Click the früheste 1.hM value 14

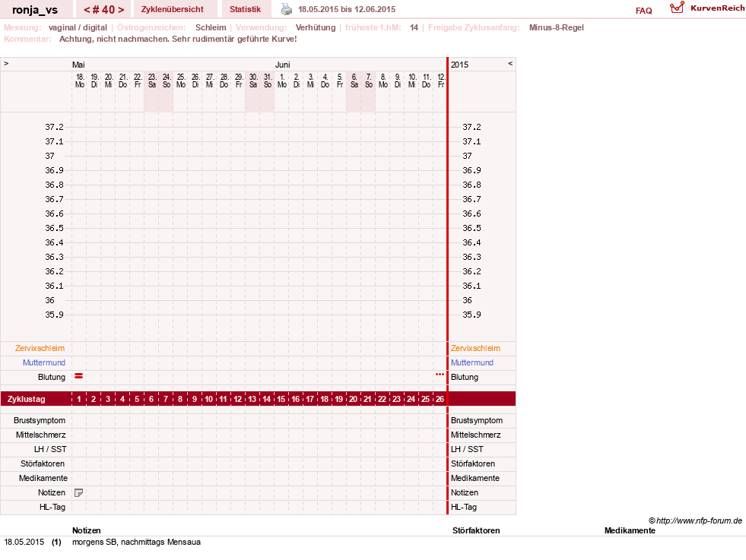coord(414,27)
